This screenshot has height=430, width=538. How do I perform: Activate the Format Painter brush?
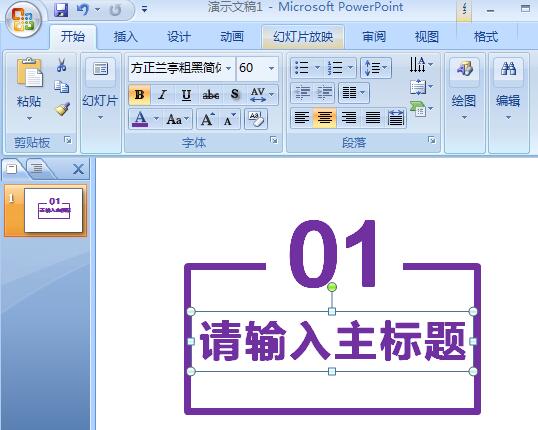pos(62,109)
